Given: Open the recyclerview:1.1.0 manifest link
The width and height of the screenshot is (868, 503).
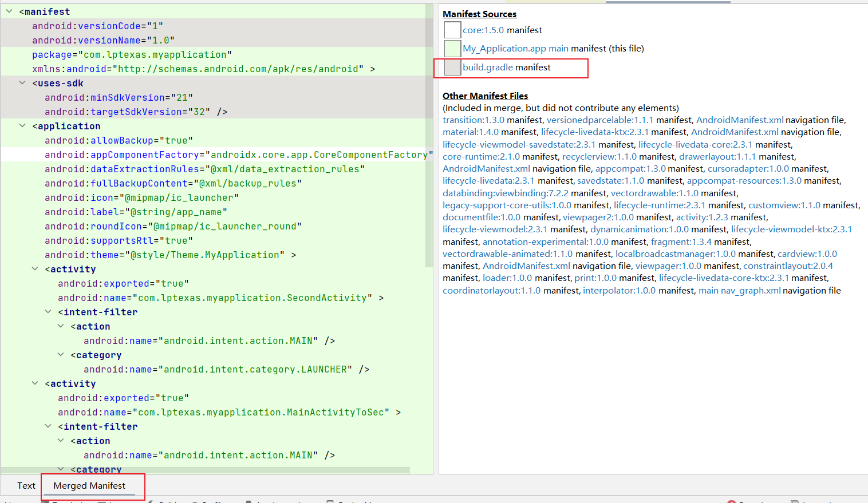Looking at the screenshot, I should (x=599, y=156).
